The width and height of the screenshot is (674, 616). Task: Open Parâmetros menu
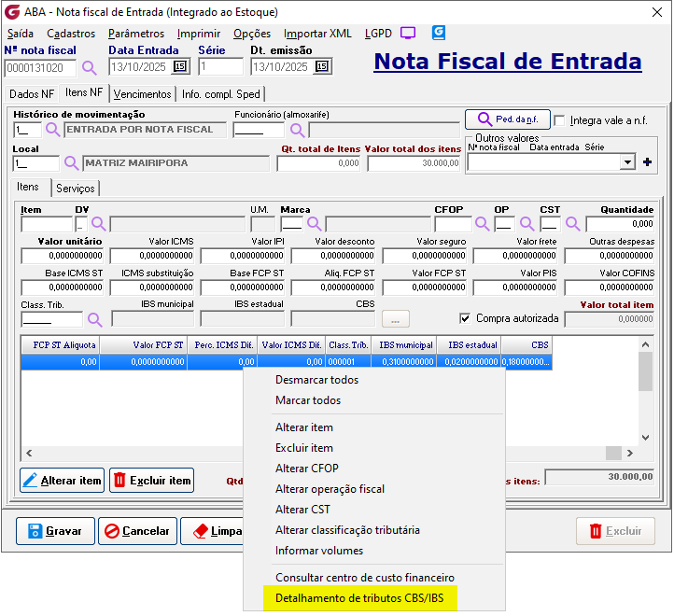click(x=136, y=34)
